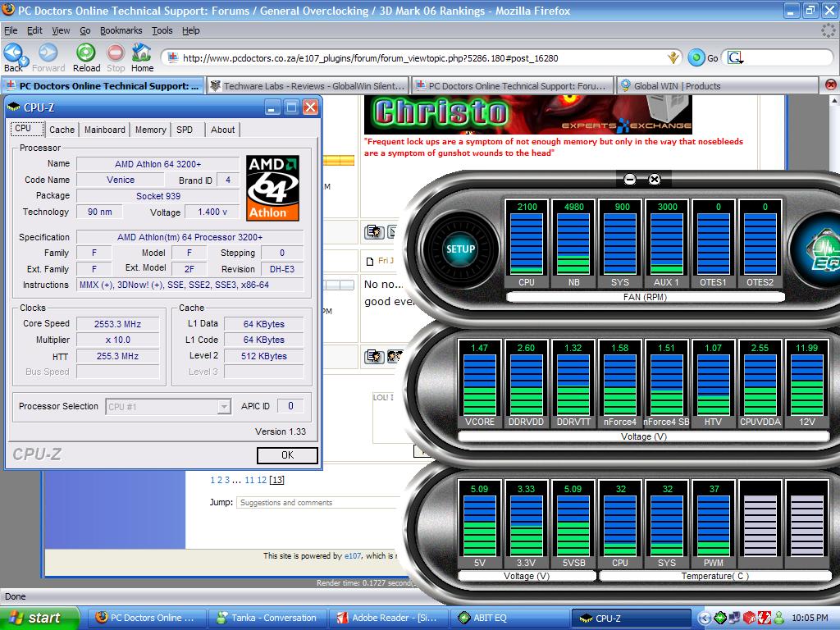The image size is (840, 630).
Task: Click the Reload button in Firefox toolbar
Action: pos(86,56)
